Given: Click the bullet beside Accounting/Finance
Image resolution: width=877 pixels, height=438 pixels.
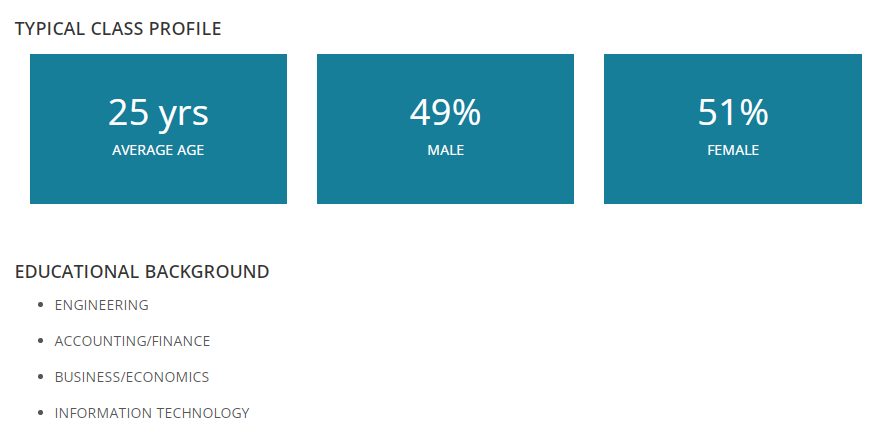Looking at the screenshot, I should click(40, 341).
